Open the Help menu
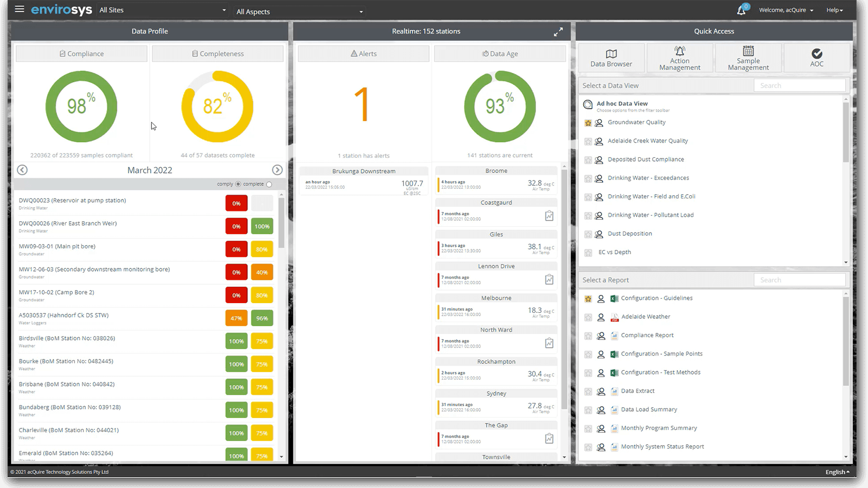 [x=834, y=10]
